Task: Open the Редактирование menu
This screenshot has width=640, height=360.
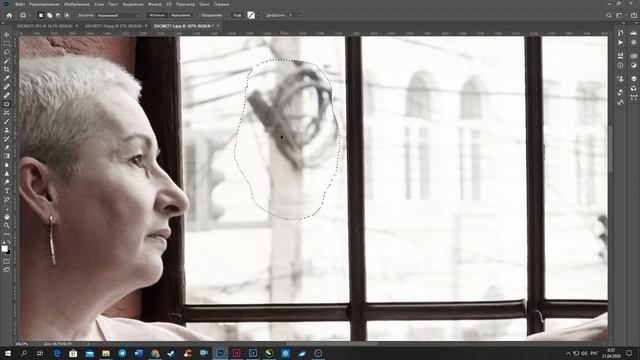Action: [44, 4]
